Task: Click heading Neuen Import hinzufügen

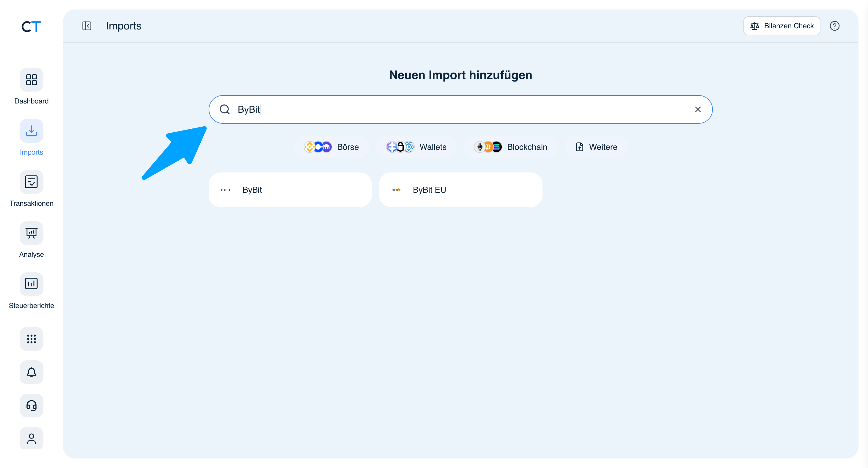Action: [x=461, y=75]
